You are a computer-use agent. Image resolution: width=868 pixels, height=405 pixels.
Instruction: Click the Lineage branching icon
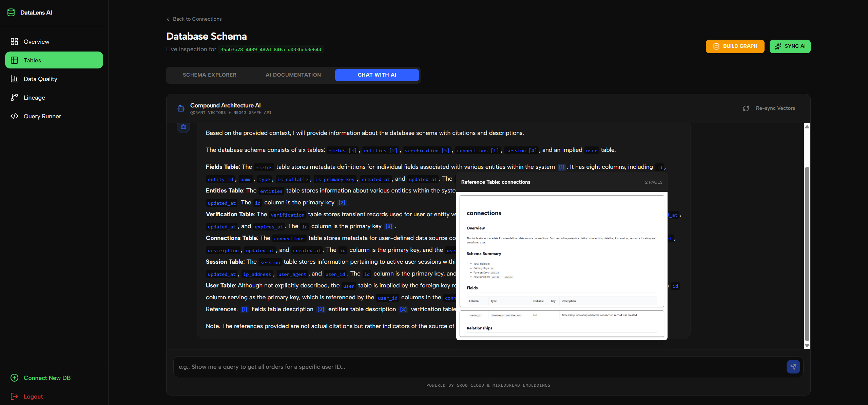click(14, 97)
